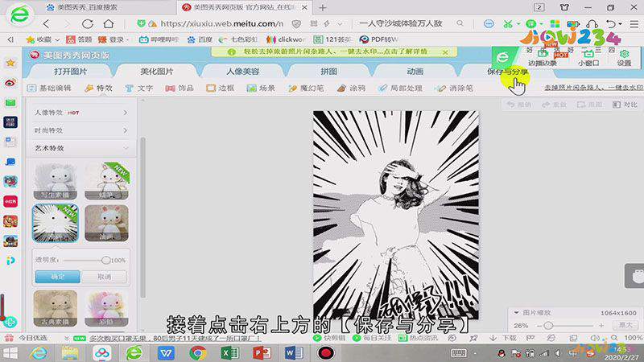Select the 消除笔 eraser pen tool
Viewport: 644px width, 362px height.
pyautogui.click(x=455, y=88)
